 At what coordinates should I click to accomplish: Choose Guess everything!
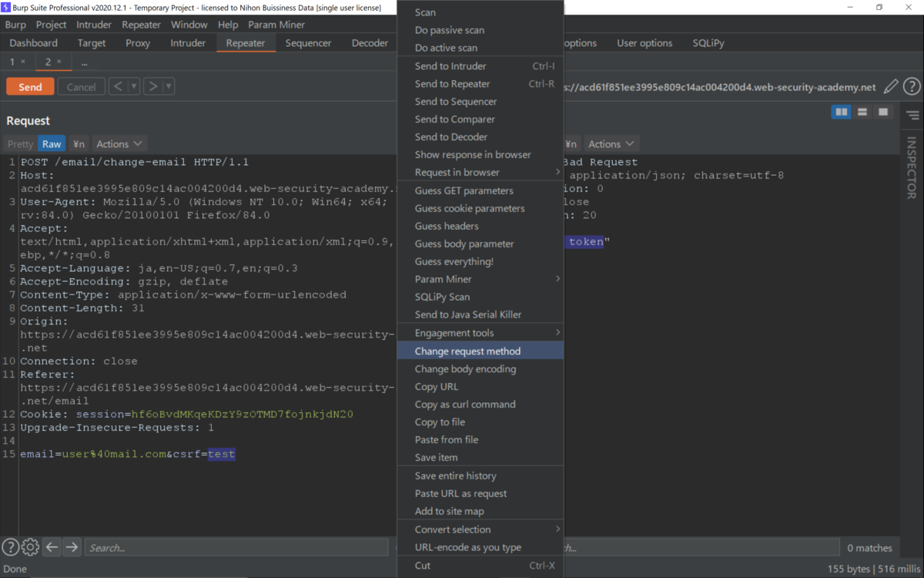click(480, 261)
